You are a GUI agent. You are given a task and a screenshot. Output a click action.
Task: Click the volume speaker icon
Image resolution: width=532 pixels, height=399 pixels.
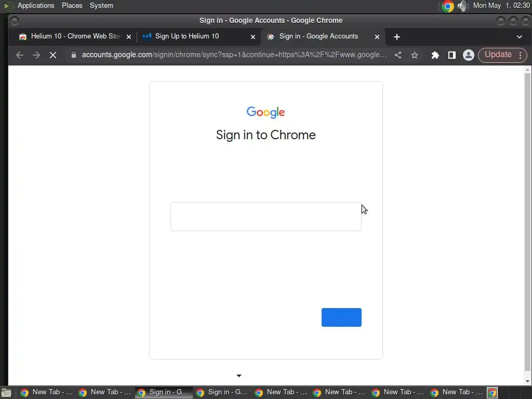pyautogui.click(x=462, y=6)
